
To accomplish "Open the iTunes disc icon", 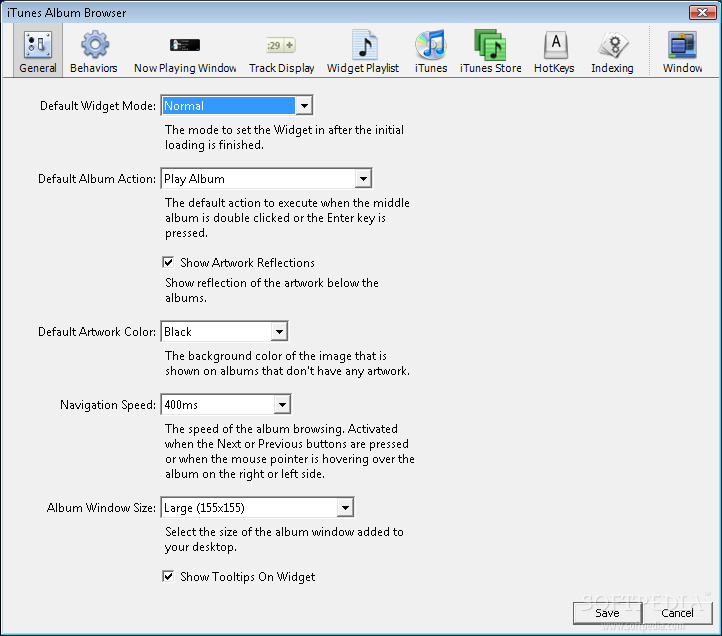I will [431, 45].
